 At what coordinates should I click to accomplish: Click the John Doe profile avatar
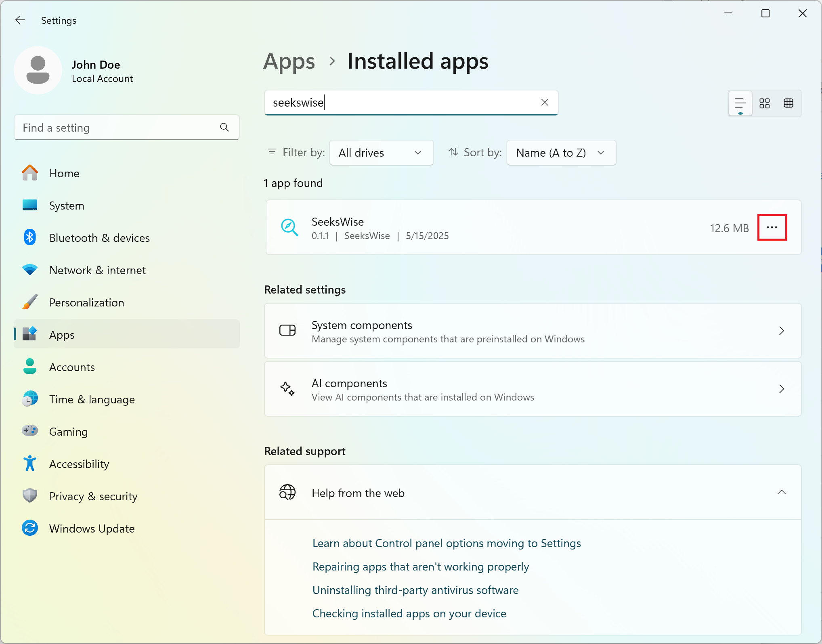click(38, 70)
